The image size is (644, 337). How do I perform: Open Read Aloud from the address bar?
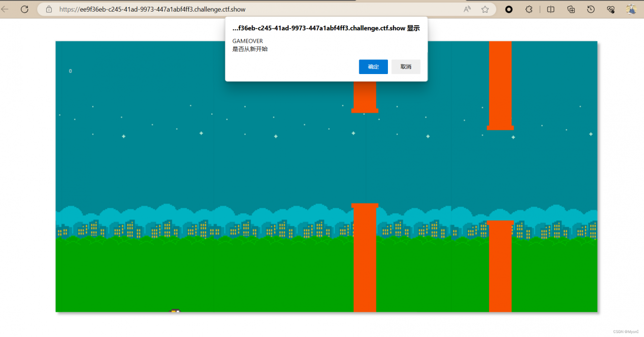click(x=467, y=9)
